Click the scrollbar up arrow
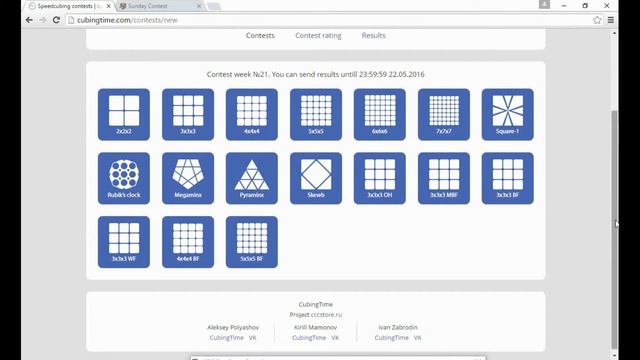The image size is (640, 360). [614, 33]
